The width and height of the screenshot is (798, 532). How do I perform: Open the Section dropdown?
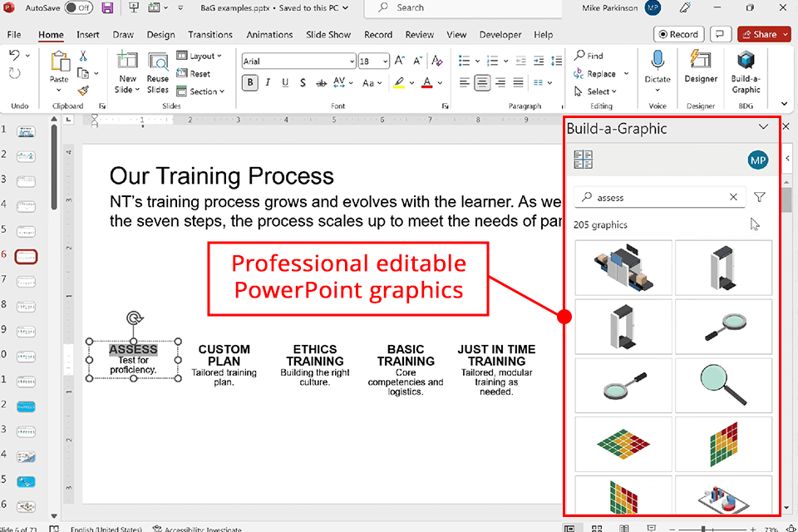(200, 91)
